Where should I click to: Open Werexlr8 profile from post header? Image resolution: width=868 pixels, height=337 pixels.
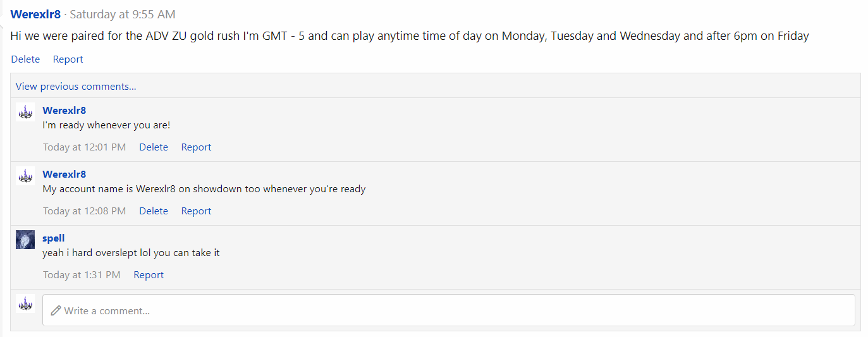pos(35,14)
